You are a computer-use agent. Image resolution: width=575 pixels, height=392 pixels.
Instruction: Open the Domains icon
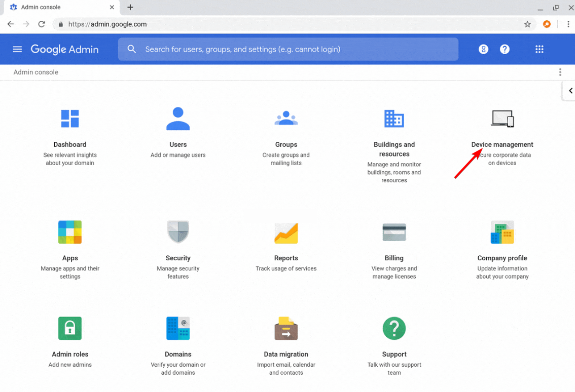click(x=178, y=328)
